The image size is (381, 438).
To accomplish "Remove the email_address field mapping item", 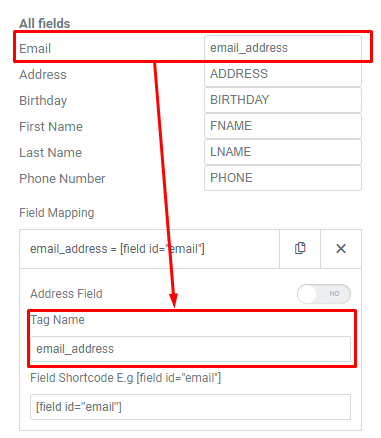I will coord(341,249).
